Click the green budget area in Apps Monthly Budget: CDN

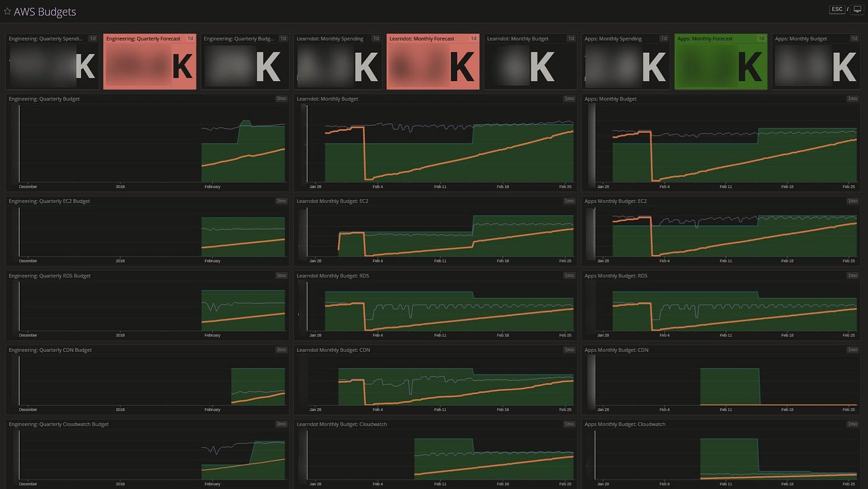(x=730, y=386)
